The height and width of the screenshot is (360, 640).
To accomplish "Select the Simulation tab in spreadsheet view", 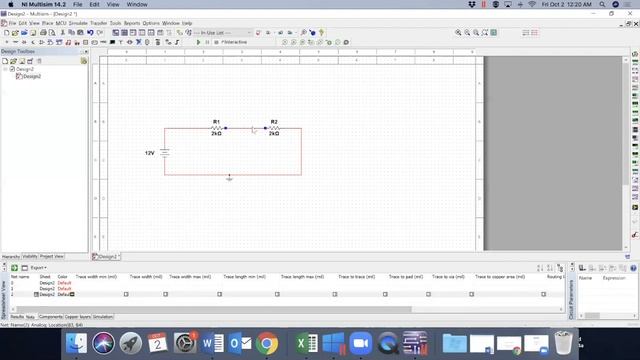I will 103,317.
